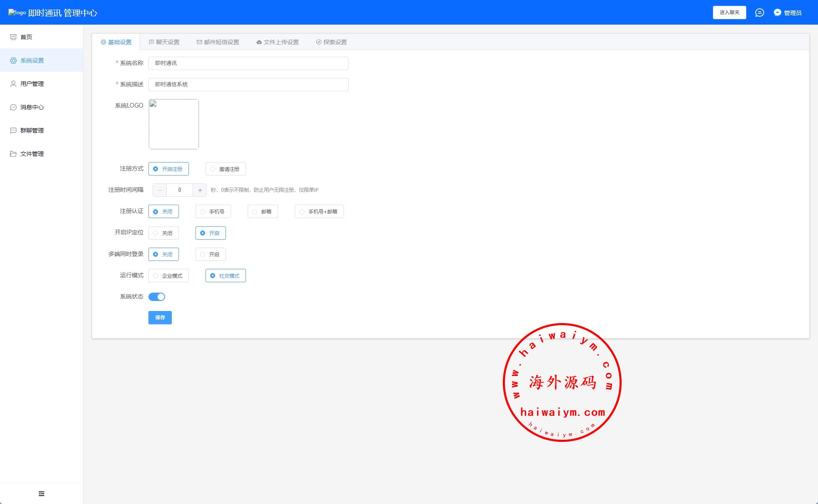Click the file management folder icon
818x504 pixels.
[x=13, y=154]
